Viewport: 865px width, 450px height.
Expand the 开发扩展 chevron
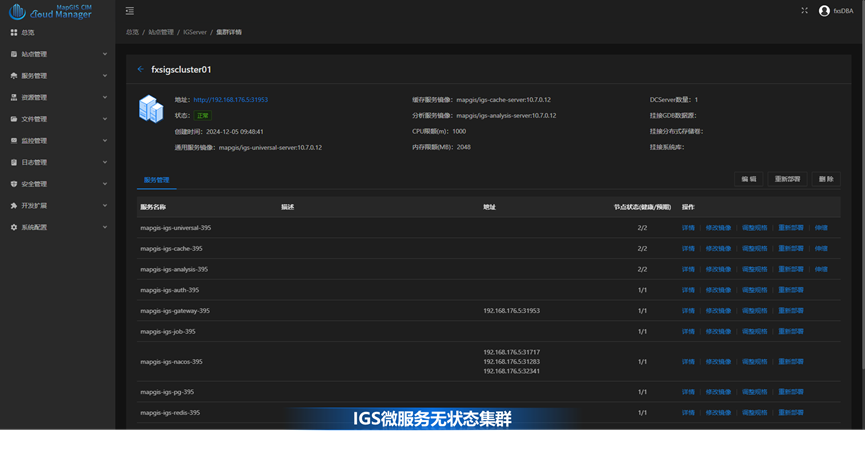pyautogui.click(x=105, y=205)
